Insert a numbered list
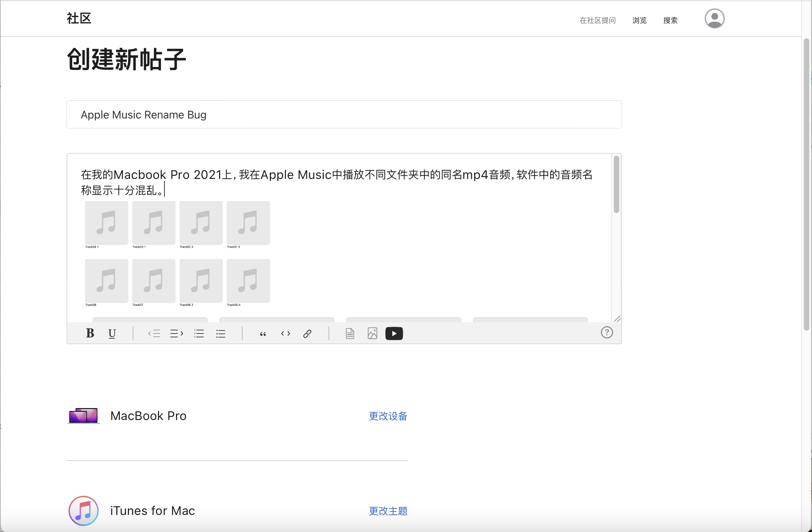The width and height of the screenshot is (812, 532). point(199,333)
